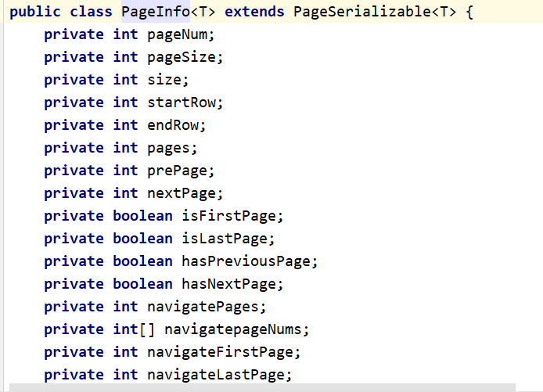
Task: Click the 'extends' keyword
Action: coord(254,12)
